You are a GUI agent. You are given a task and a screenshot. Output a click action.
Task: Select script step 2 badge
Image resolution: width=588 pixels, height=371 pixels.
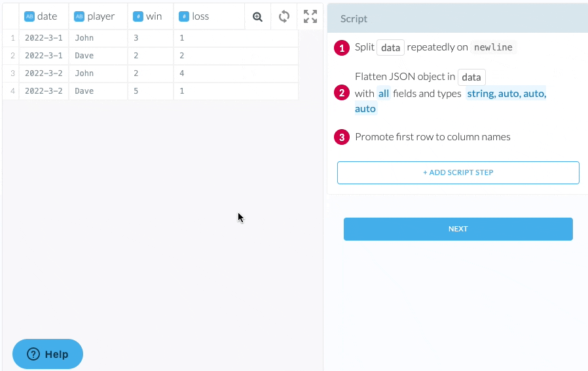pos(341,93)
